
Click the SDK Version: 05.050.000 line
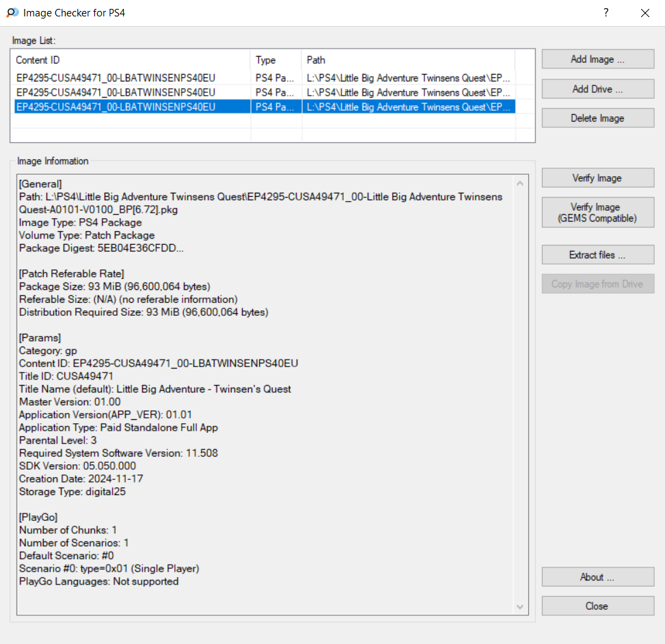click(78, 466)
